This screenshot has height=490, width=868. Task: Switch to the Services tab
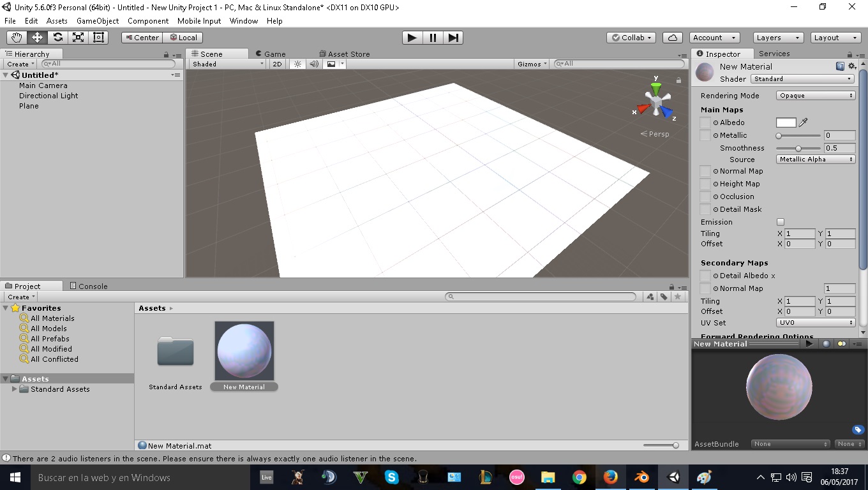click(x=774, y=54)
